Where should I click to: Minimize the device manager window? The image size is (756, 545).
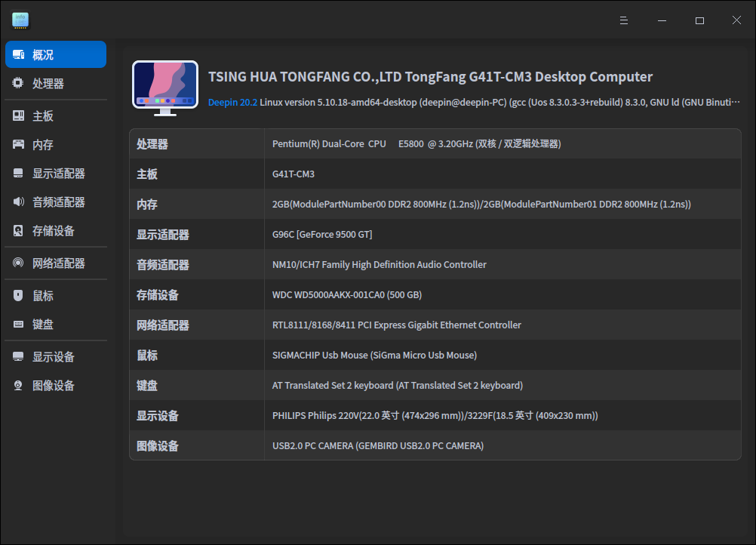(x=662, y=20)
